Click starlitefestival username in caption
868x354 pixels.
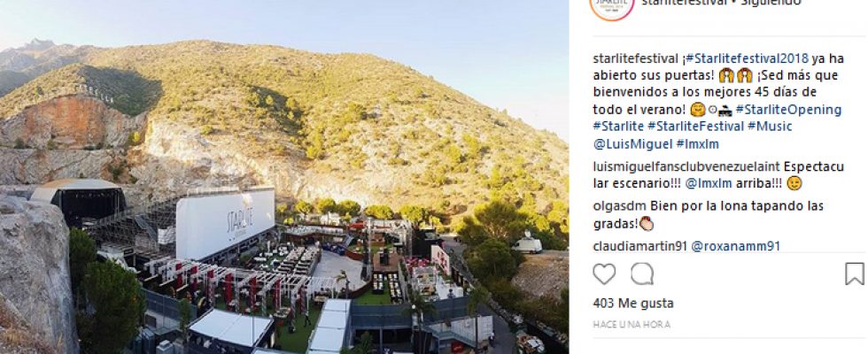636,58
